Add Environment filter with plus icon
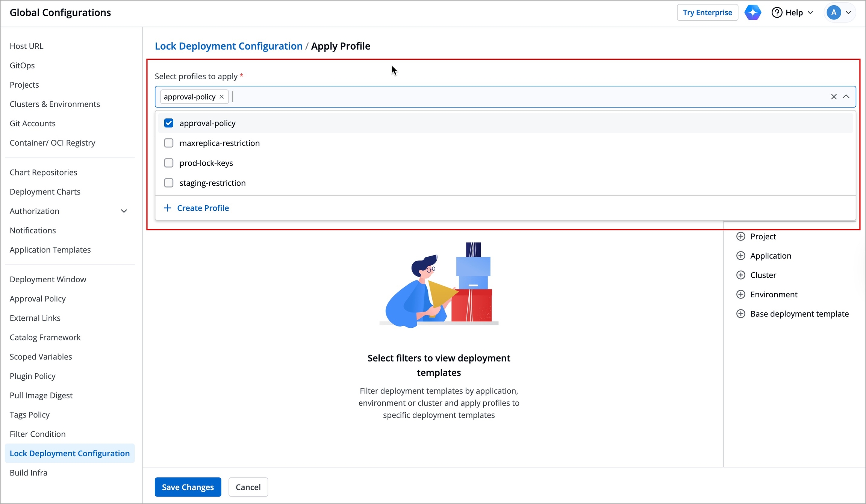Image resolution: width=866 pixels, height=504 pixels. 740,295
